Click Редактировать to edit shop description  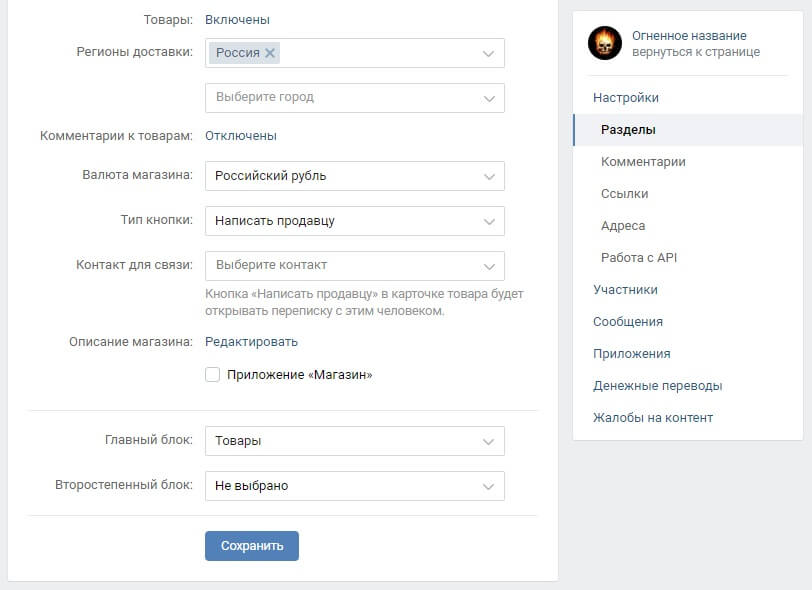252,341
